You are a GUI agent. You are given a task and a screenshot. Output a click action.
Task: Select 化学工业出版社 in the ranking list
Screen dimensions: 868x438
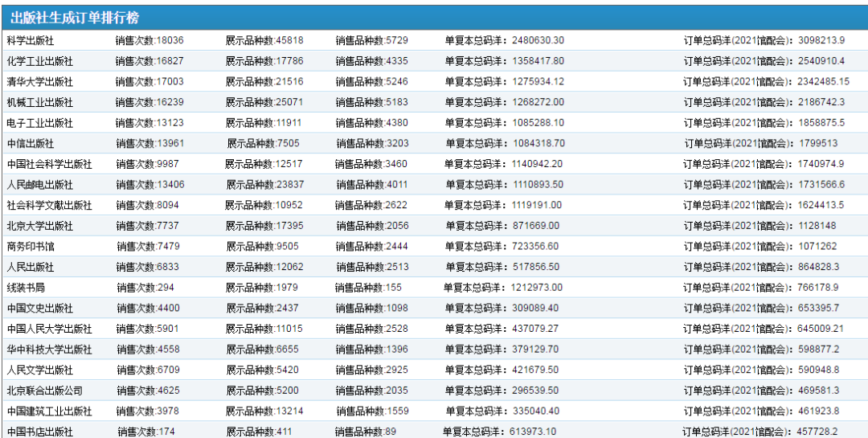(40, 61)
